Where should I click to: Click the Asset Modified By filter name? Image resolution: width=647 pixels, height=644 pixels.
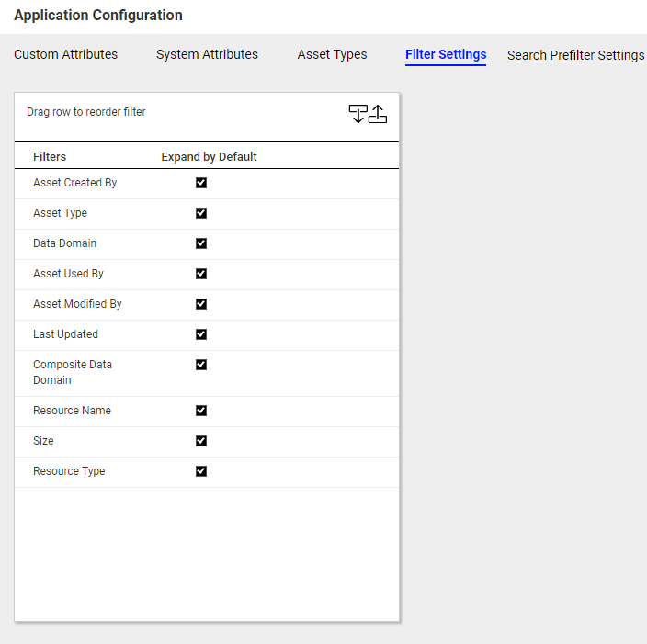(77, 304)
